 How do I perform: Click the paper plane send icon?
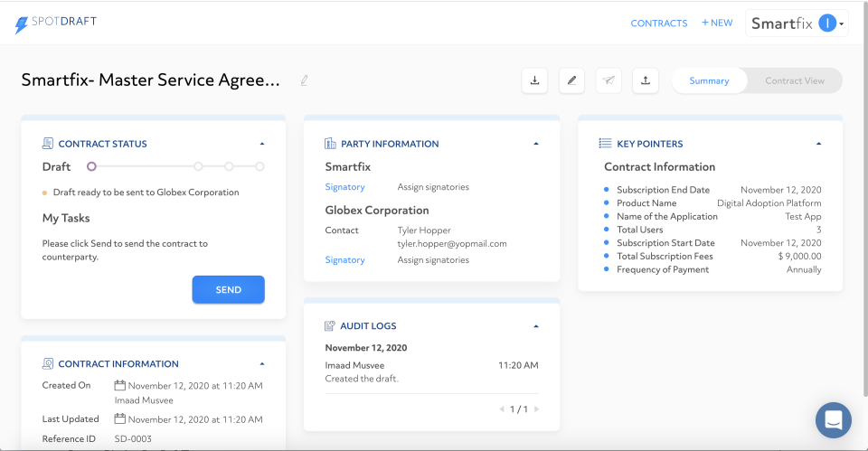point(609,80)
